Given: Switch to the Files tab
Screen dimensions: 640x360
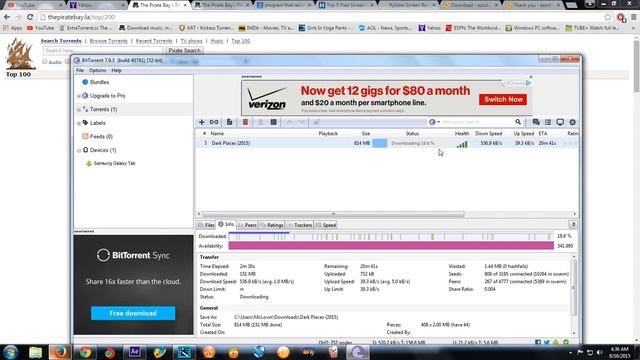Looking at the screenshot, I should tap(206, 225).
